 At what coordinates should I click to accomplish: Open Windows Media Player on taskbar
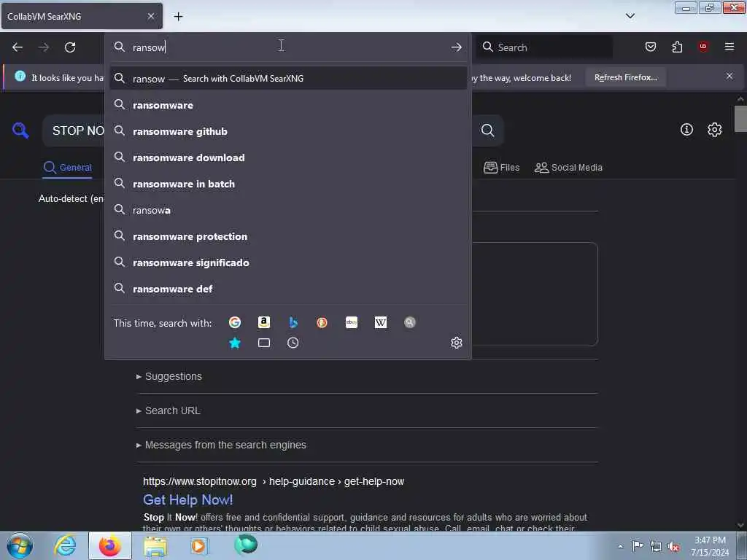[x=199, y=545]
